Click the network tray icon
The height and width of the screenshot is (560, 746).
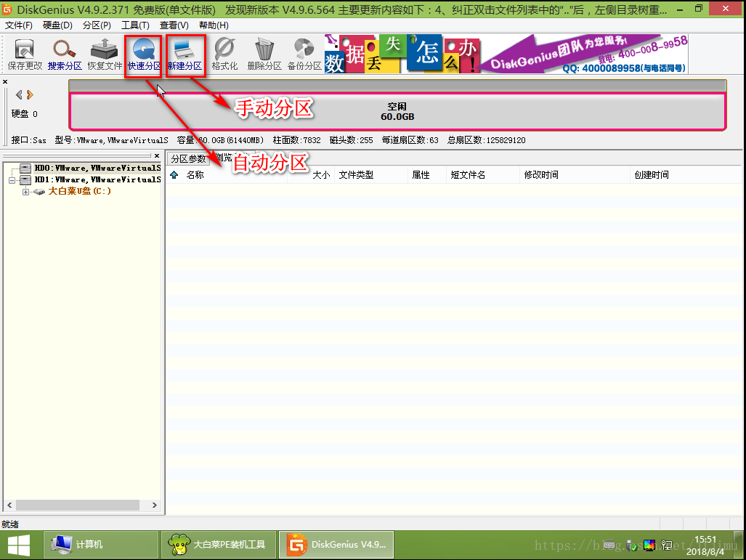(667, 545)
